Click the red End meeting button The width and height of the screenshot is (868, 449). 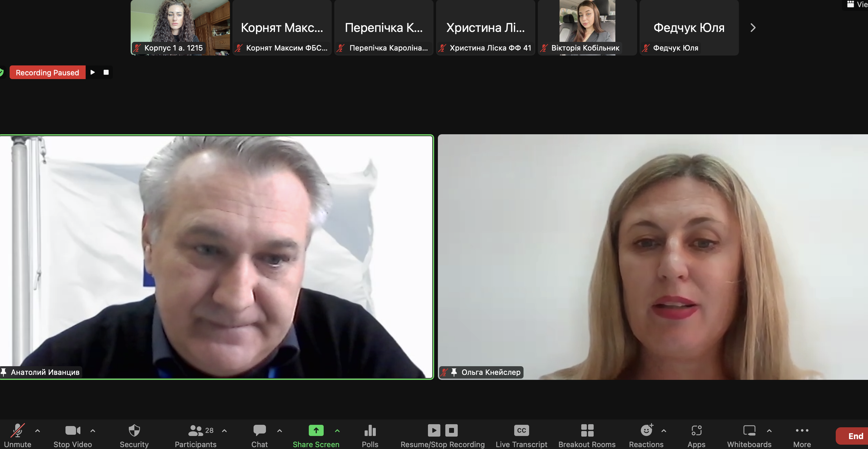tap(852, 436)
